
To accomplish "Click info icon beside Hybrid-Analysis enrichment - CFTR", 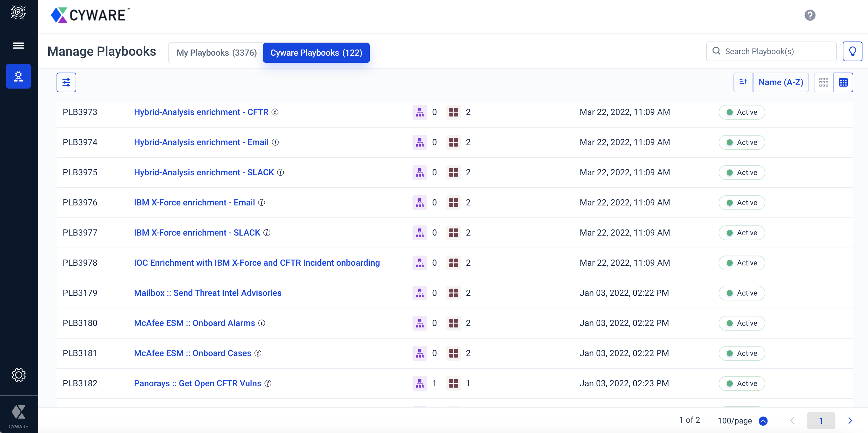I will pos(275,112).
